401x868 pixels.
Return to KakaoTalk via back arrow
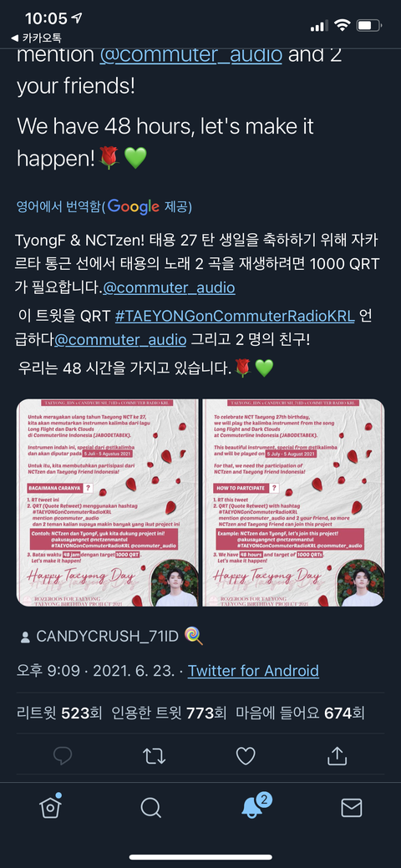click(x=36, y=38)
